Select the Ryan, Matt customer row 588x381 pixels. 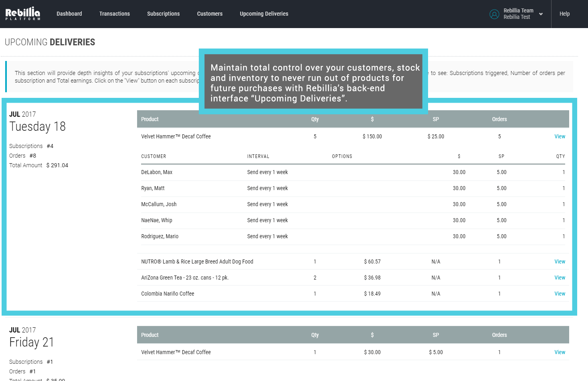coord(153,188)
